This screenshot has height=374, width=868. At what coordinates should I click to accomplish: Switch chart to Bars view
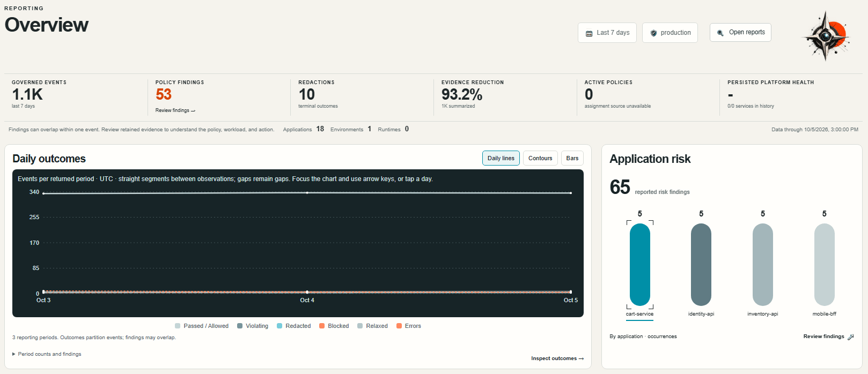tap(572, 158)
